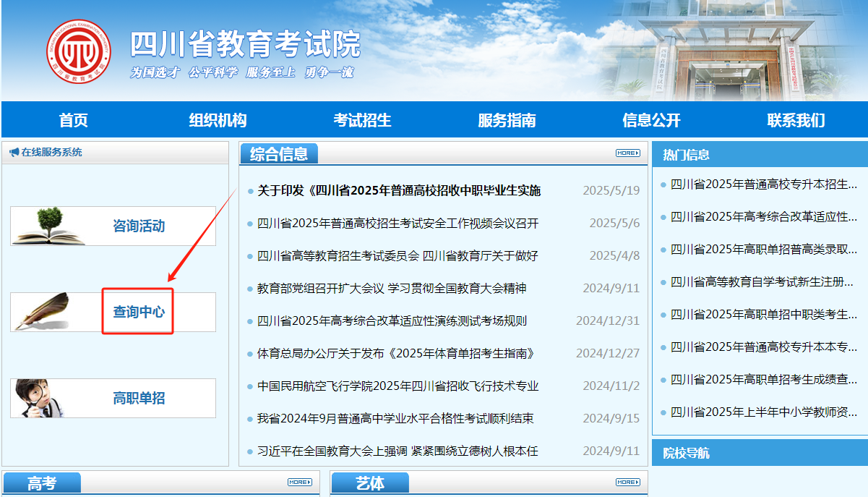Viewport: 868px width, 497px height.
Task: Open news 中国民用航空飞行学院2025年四川省招收飞行技术专业
Action: tap(398, 386)
